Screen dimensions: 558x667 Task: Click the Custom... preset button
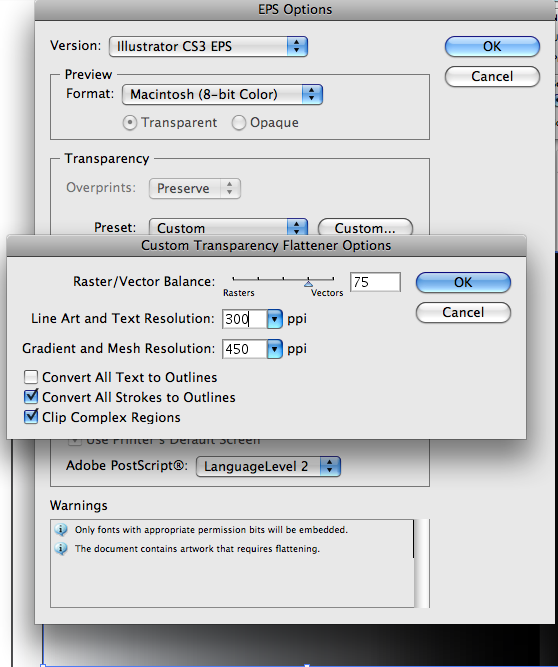point(365,228)
